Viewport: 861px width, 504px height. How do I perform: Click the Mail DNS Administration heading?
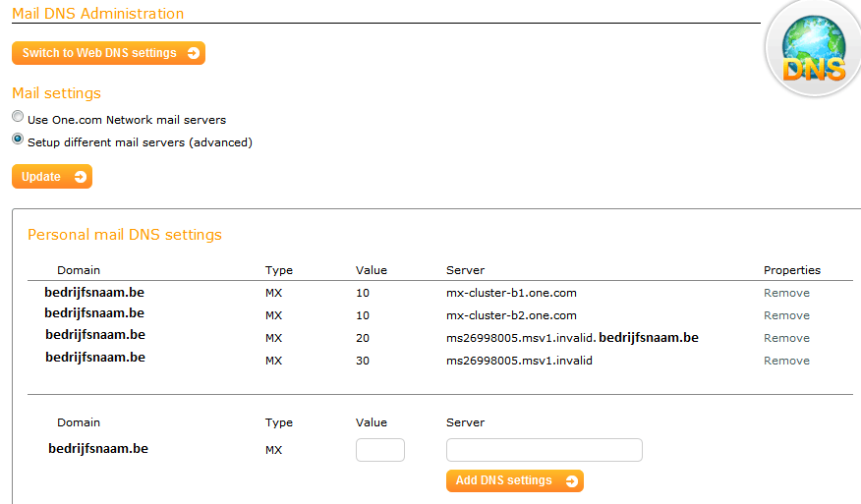pos(97,14)
